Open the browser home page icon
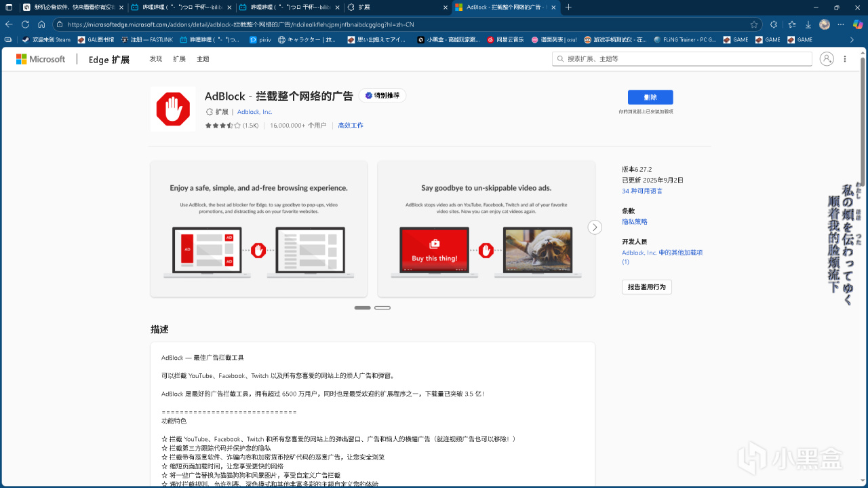 pos(41,24)
